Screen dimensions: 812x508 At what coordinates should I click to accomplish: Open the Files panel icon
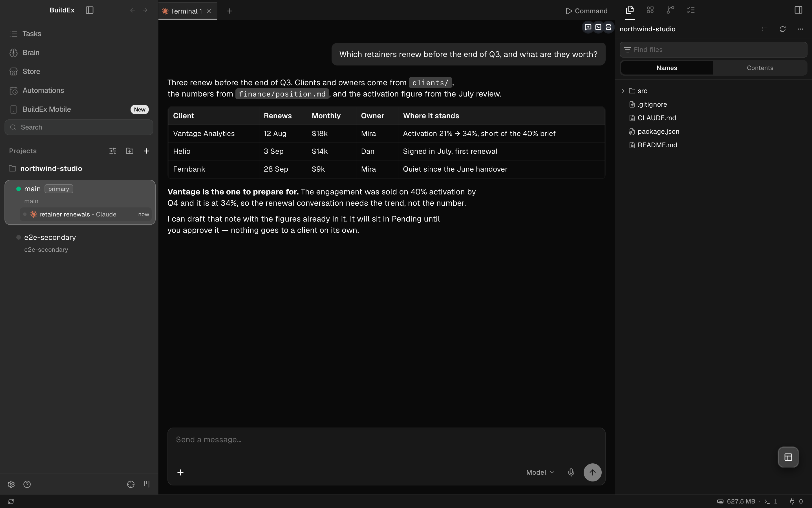630,10
